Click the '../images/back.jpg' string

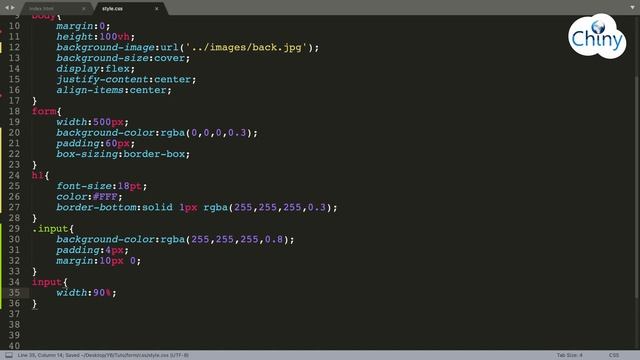tap(247, 47)
